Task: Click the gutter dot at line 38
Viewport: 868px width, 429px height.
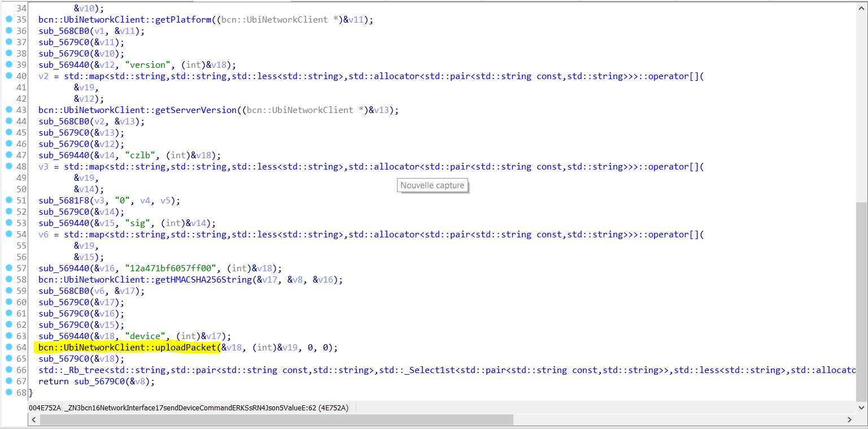Action: 8,53
